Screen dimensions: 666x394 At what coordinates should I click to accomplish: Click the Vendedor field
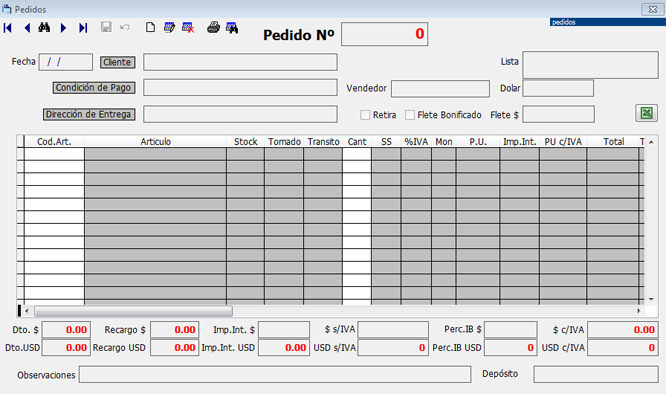click(440, 89)
